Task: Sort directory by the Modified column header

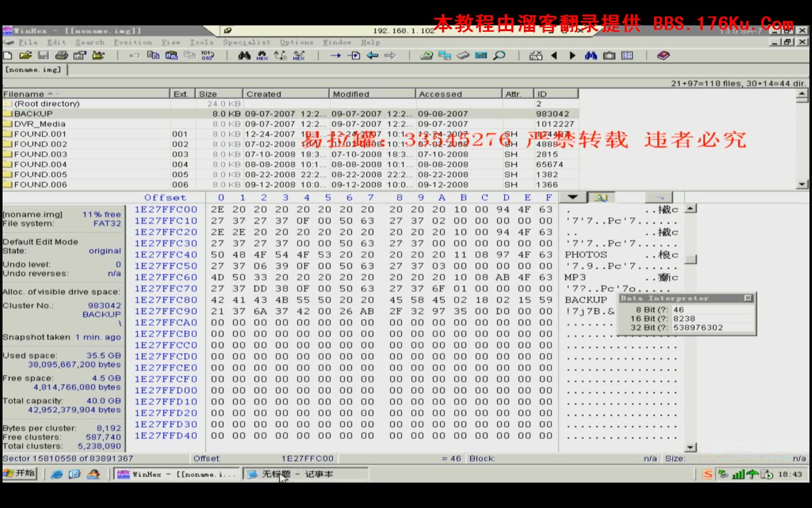Action: coord(372,94)
